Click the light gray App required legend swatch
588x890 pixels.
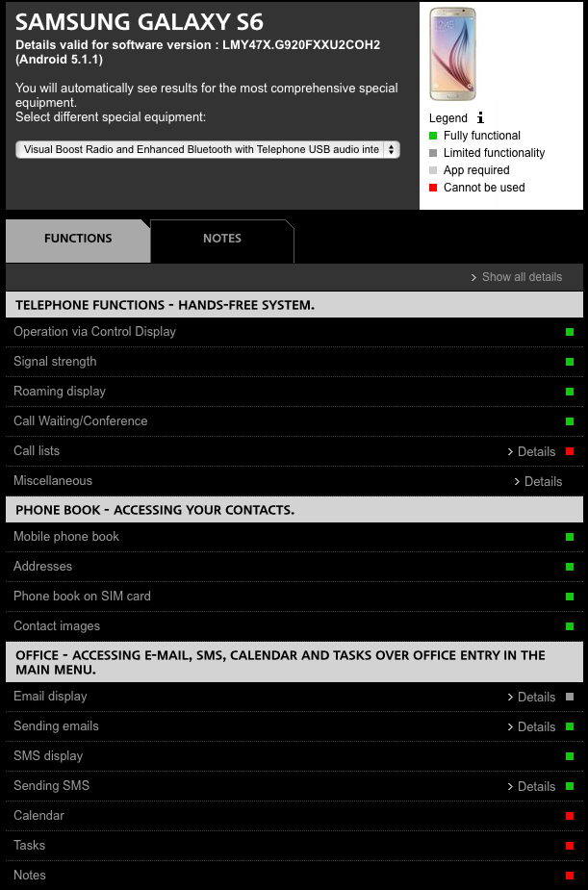pos(433,170)
